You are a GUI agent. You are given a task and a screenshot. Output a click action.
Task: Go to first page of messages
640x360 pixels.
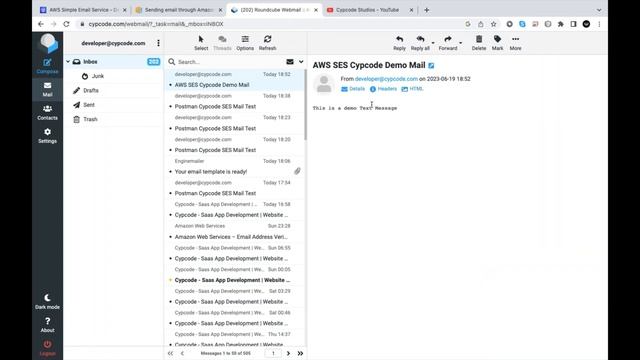point(171,353)
